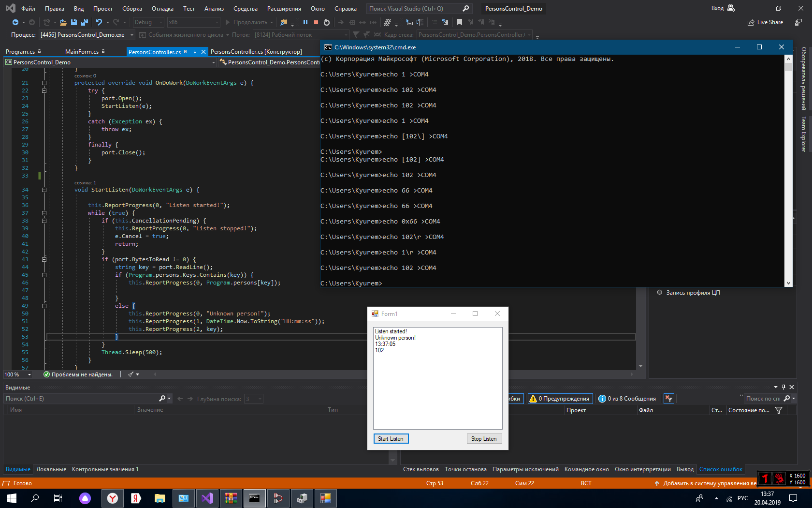Open Кадр стека frame dropdown
Screen dimensions: 812x508
[x=475, y=35]
